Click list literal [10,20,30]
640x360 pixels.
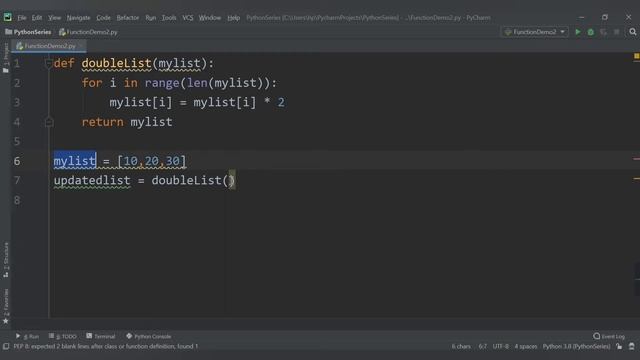click(x=151, y=161)
